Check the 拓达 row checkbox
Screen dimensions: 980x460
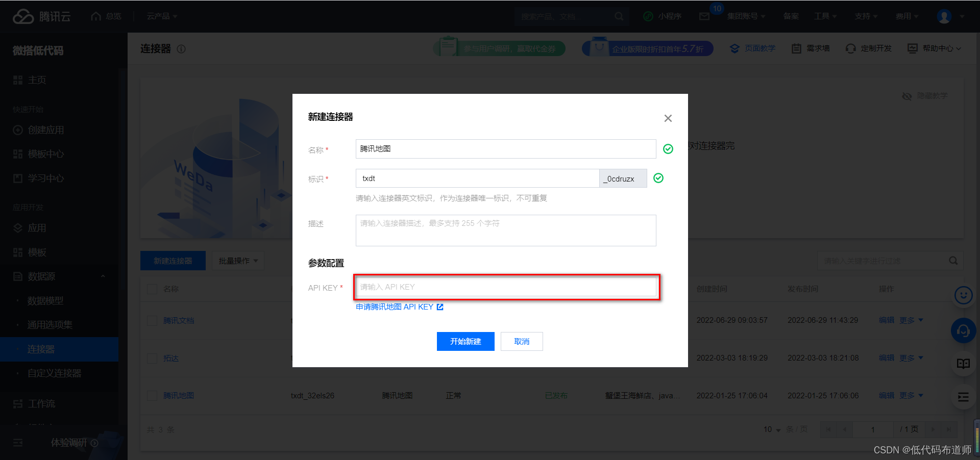[x=152, y=359]
